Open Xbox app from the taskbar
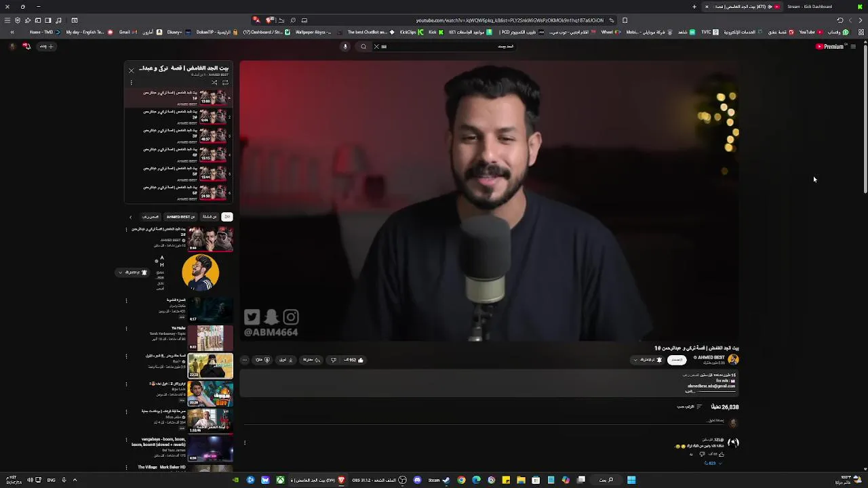Screen dimensions: 868x488 click(280, 481)
